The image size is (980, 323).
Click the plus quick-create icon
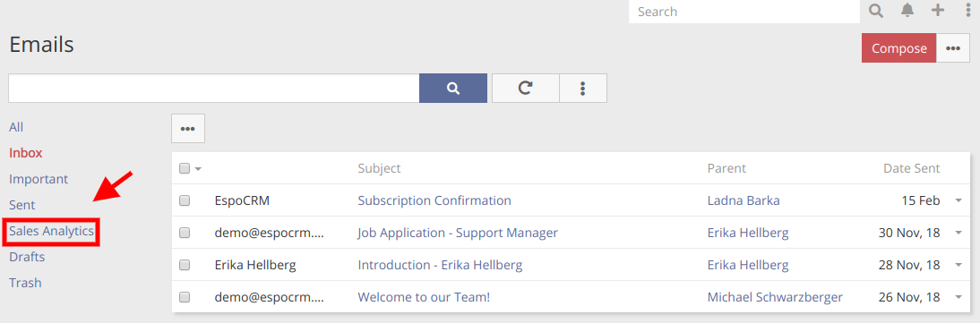(938, 11)
